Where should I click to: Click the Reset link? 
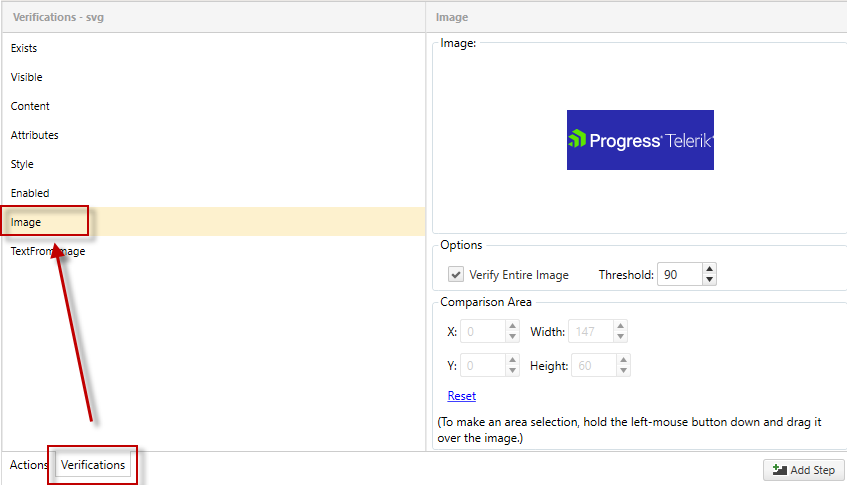(462, 396)
